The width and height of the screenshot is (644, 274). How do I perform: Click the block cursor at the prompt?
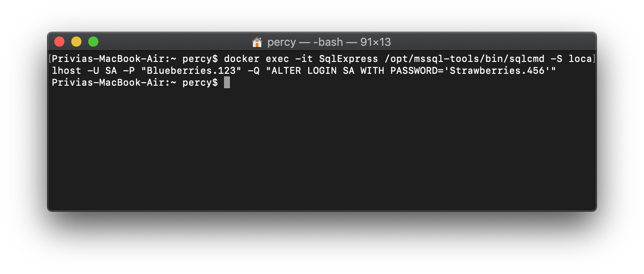pos(227,82)
